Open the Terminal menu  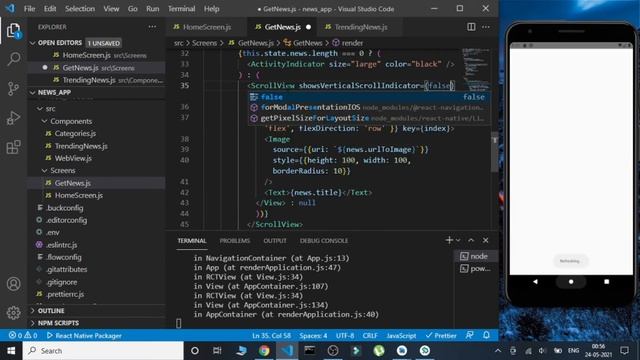[182, 9]
